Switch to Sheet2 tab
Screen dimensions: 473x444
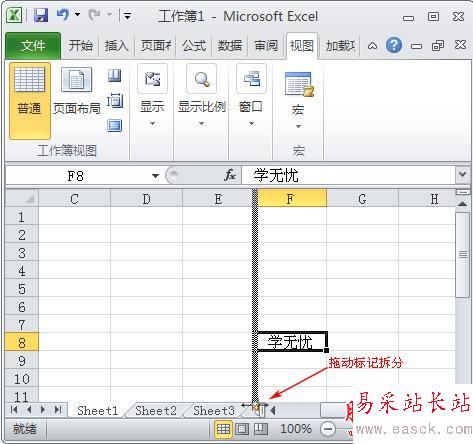tap(156, 410)
